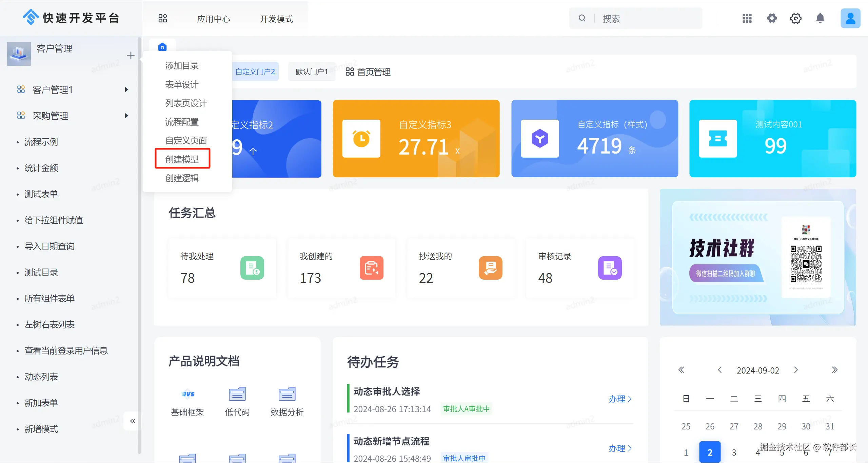868x463 pixels.
Task: Click the notification bell icon
Action: (x=820, y=18)
